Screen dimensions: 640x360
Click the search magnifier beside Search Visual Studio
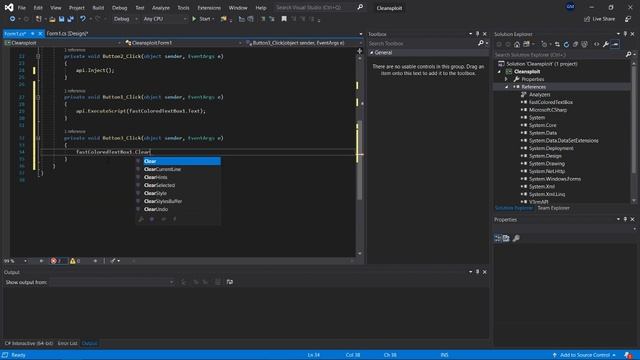[x=360, y=7]
